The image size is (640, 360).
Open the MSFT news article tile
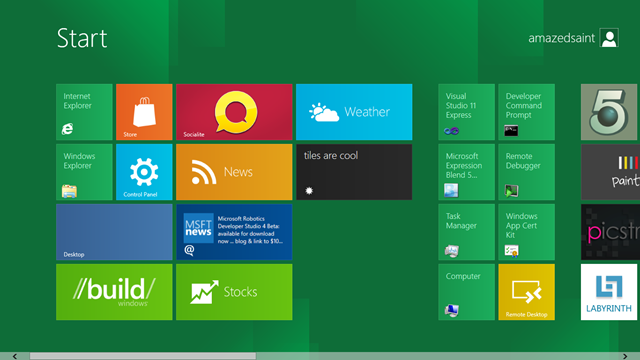234,232
